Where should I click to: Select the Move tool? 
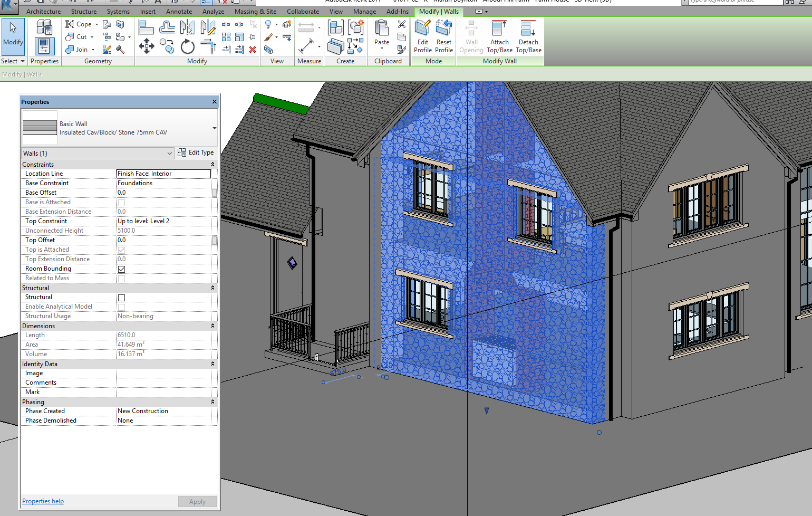tap(146, 46)
